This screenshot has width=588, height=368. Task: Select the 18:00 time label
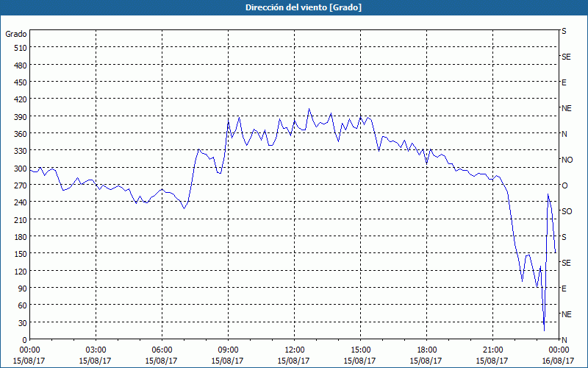[x=426, y=350]
